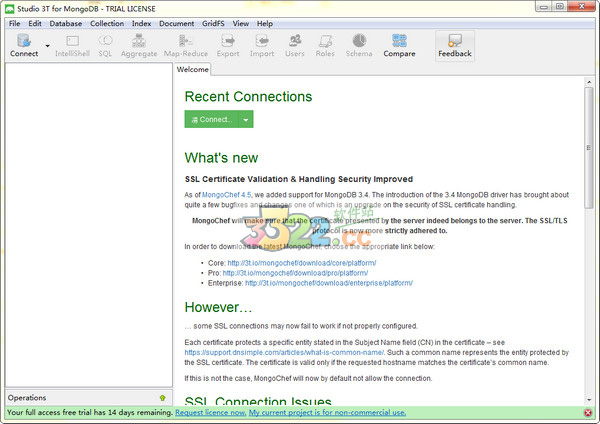Open IntelliShell from the toolbar

pos(73,45)
